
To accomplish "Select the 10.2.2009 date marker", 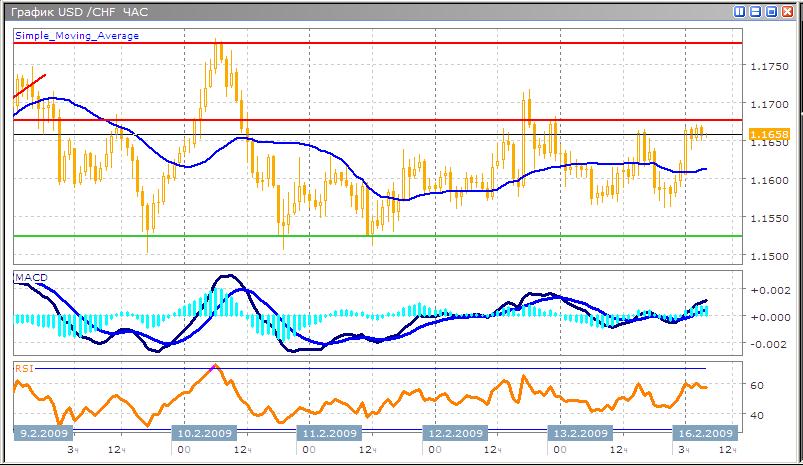I will [x=205, y=434].
